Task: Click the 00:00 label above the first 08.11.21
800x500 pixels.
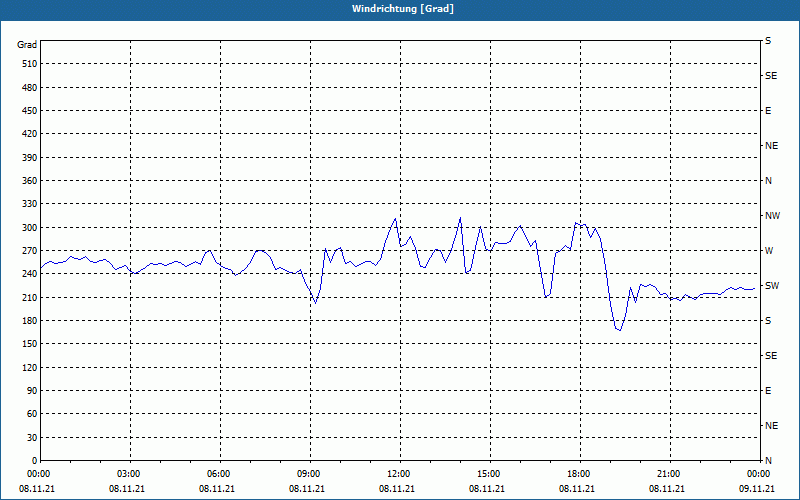Action: (38, 474)
